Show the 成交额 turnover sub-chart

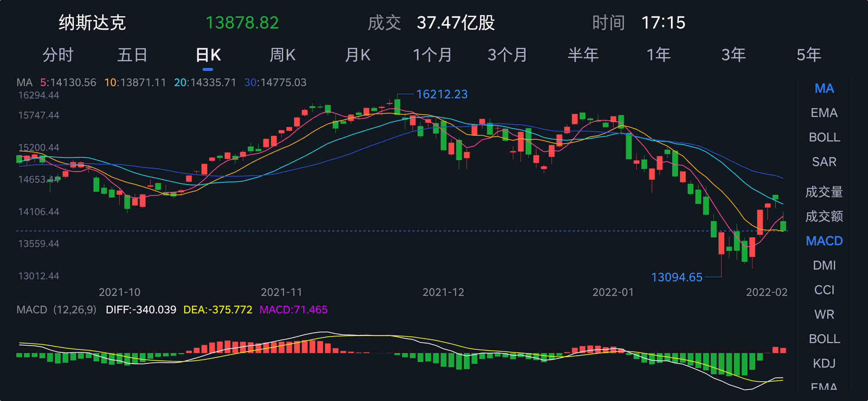pyautogui.click(x=824, y=216)
